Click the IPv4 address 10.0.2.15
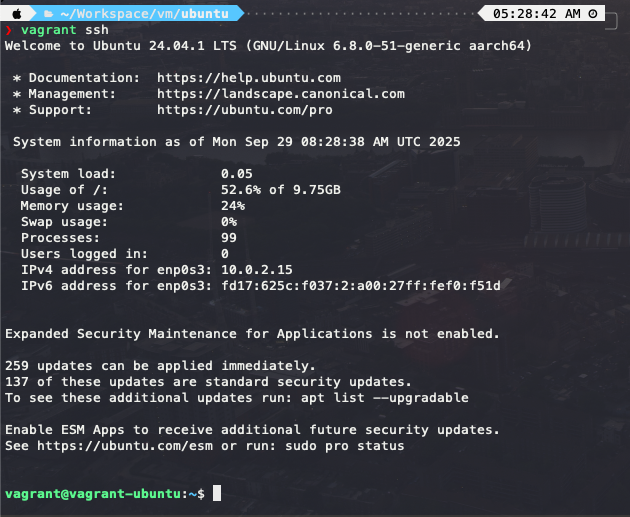This screenshot has width=630, height=517. pyautogui.click(x=257, y=270)
